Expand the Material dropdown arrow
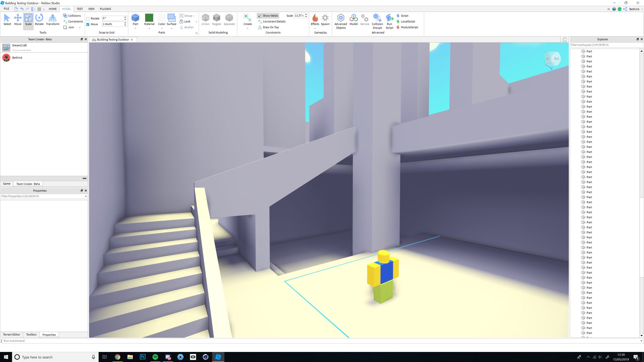The image size is (644, 362). tap(149, 29)
